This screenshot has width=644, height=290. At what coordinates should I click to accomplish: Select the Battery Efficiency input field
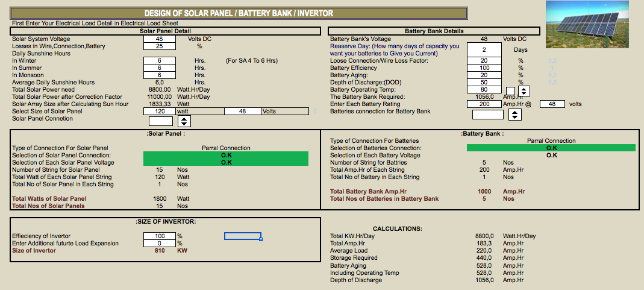click(484, 68)
